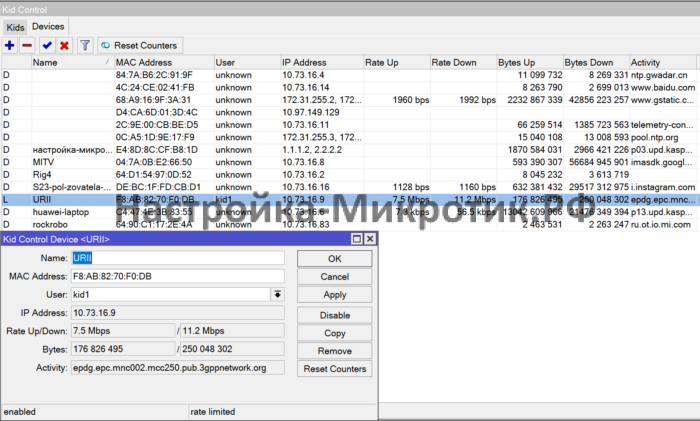Click the red X Disable icon
The height and width of the screenshot is (421, 700).
click(64, 45)
